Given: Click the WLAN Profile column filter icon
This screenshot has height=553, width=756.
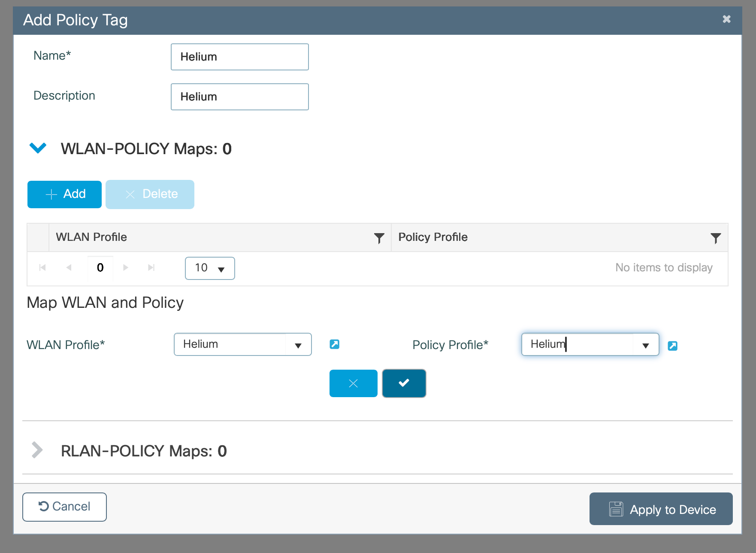Looking at the screenshot, I should coord(379,238).
